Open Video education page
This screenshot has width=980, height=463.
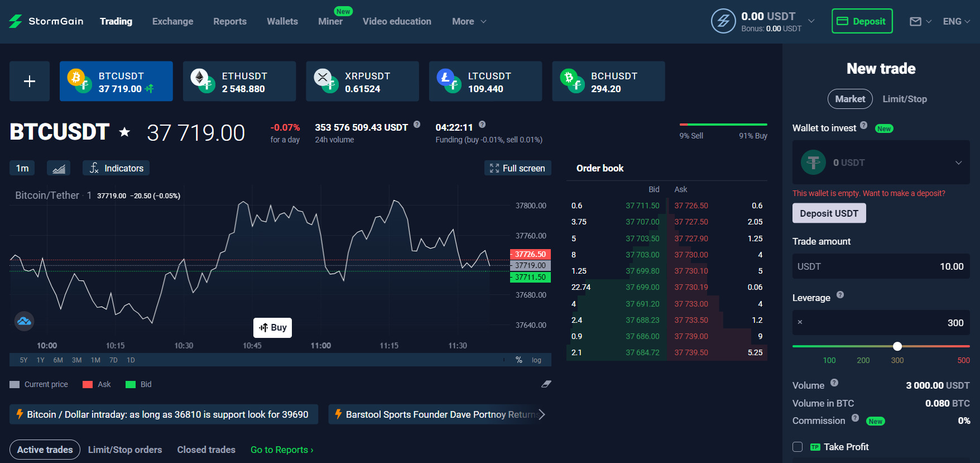[397, 21]
